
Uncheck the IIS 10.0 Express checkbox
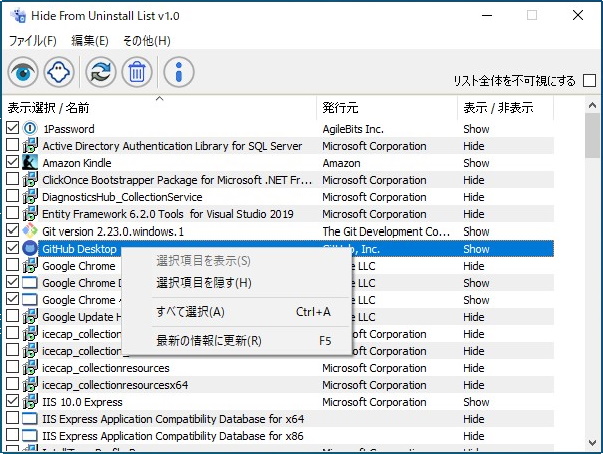tap(12, 401)
